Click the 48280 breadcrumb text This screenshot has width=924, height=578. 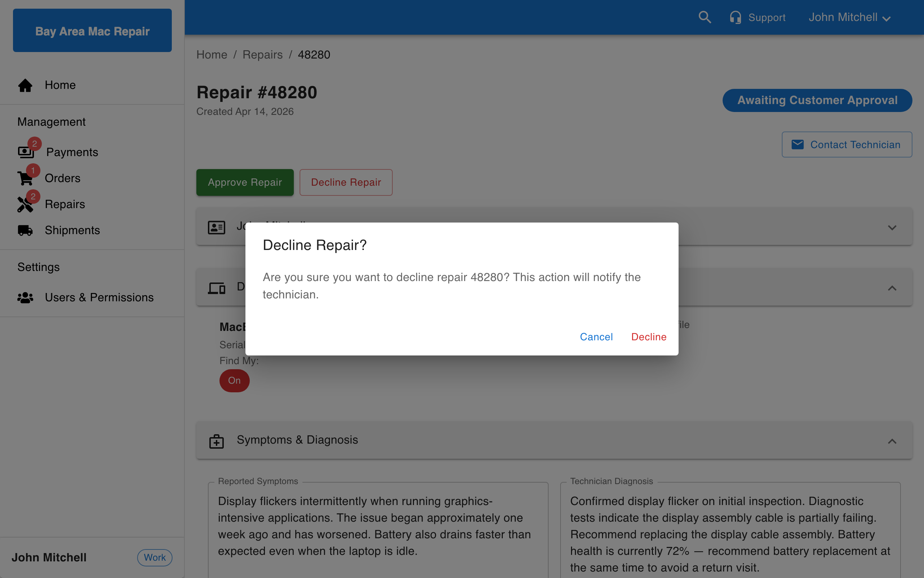pos(314,55)
